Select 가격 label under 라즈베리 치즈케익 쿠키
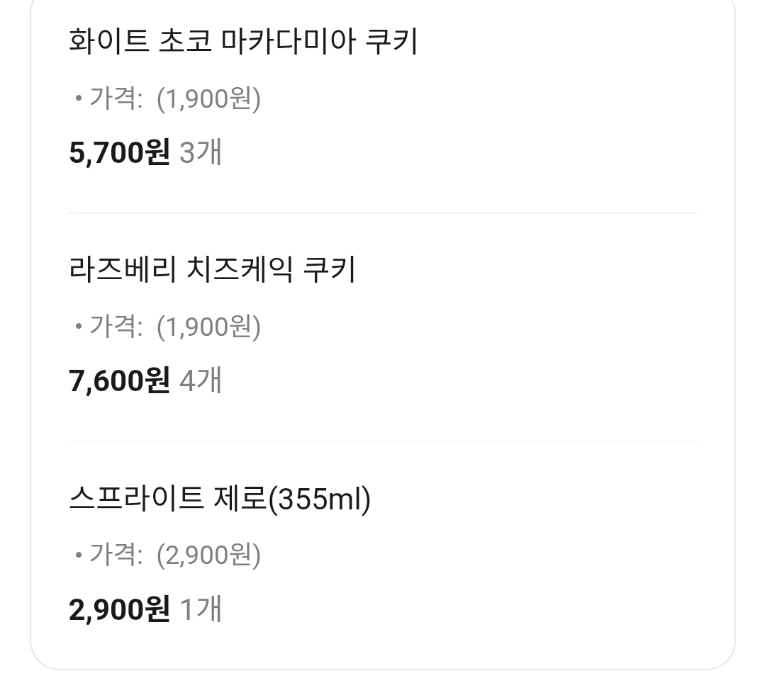The image size is (765, 700). click(115, 327)
